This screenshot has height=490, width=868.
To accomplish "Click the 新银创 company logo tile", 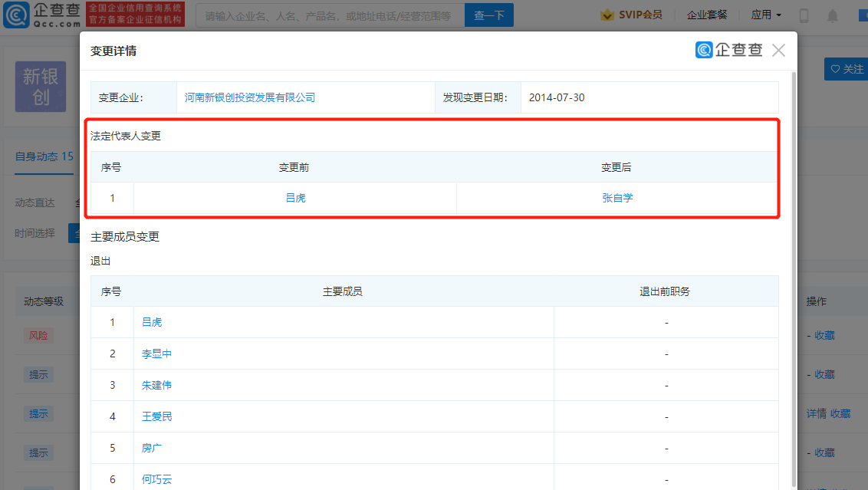I will 41,87.
